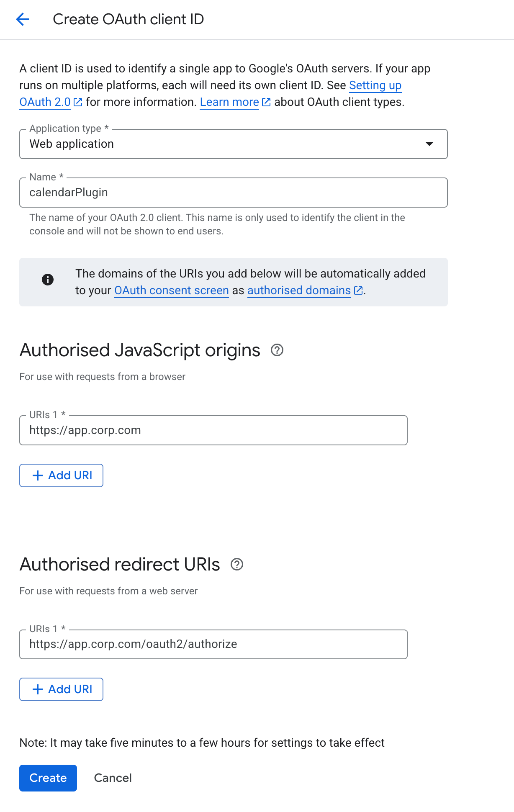Click the Name field containing calendarPlugin

point(233,193)
